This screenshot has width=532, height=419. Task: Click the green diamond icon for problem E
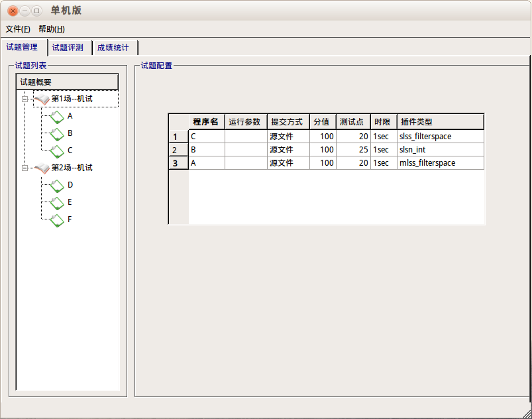coord(58,203)
